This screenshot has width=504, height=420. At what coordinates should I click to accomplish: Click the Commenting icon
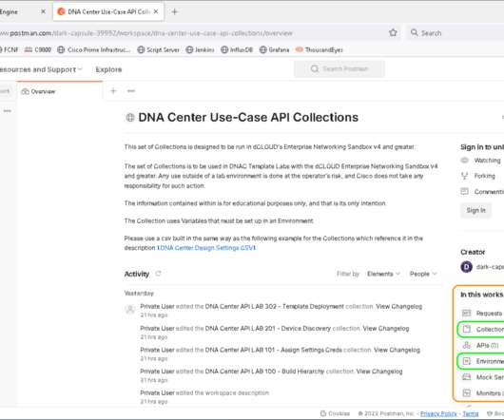[464, 191]
